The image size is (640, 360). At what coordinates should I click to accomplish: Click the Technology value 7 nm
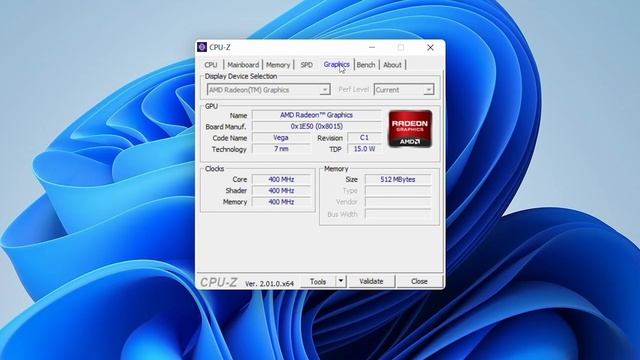(x=281, y=149)
